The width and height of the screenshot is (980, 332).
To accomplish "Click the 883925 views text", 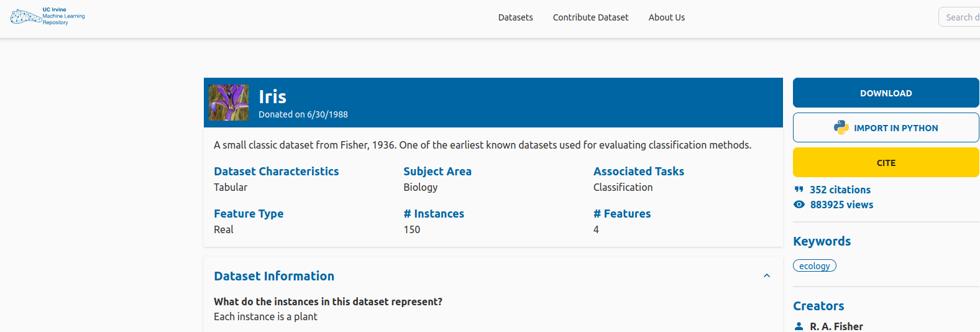I will (841, 205).
